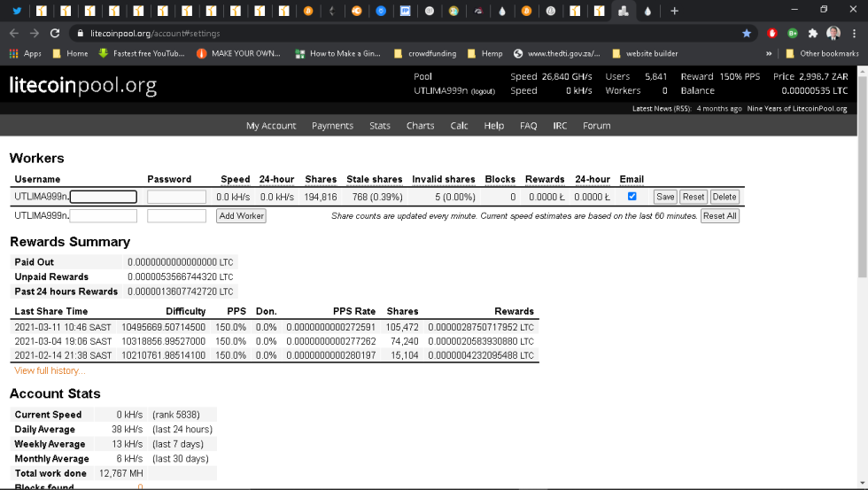The height and width of the screenshot is (490, 868).
Task: Click the 194,816 shares value
Action: click(x=321, y=197)
